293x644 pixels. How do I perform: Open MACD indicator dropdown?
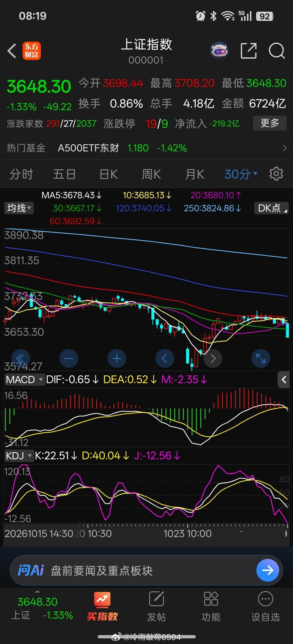click(24, 380)
